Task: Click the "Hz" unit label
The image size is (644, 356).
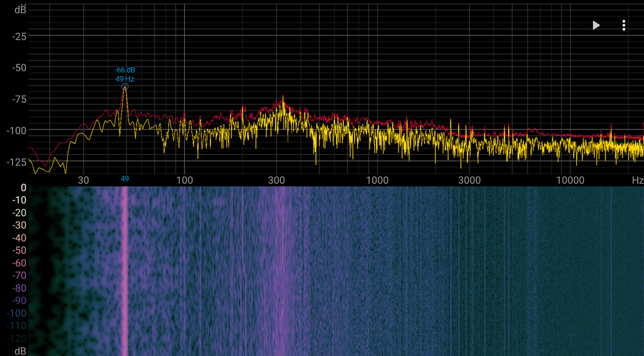Action: click(637, 180)
